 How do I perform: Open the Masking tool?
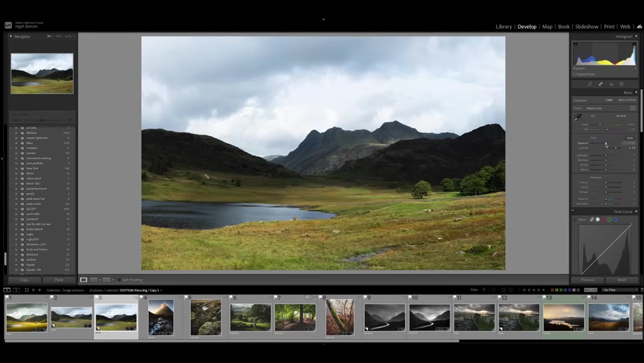coord(621,84)
